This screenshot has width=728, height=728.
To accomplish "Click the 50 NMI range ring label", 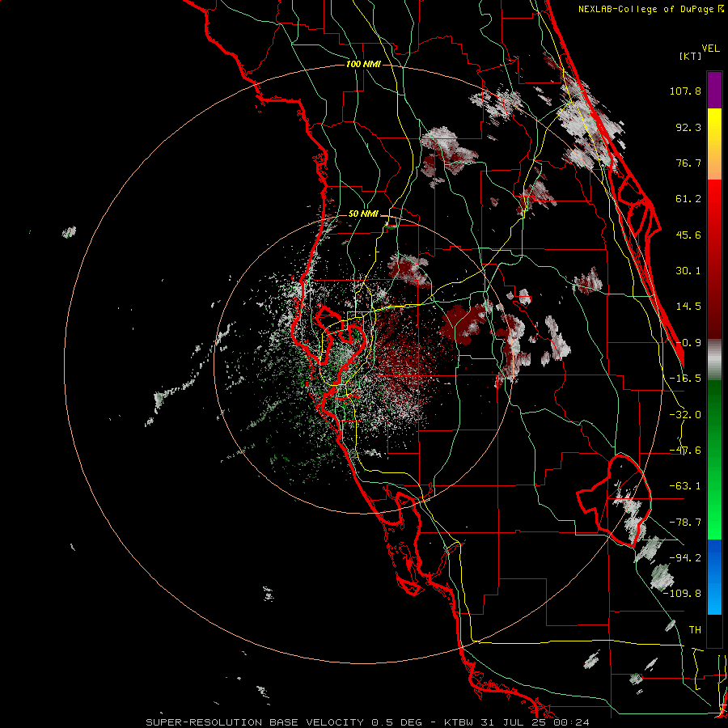I will tap(363, 214).
